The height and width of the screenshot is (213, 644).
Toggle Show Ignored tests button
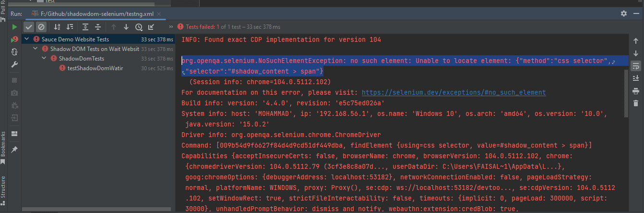pyautogui.click(x=41, y=27)
